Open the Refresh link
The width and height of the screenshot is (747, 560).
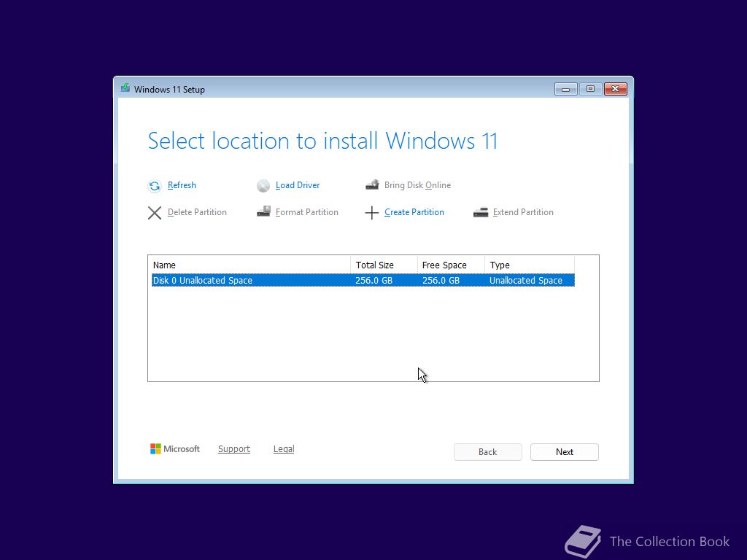182,185
